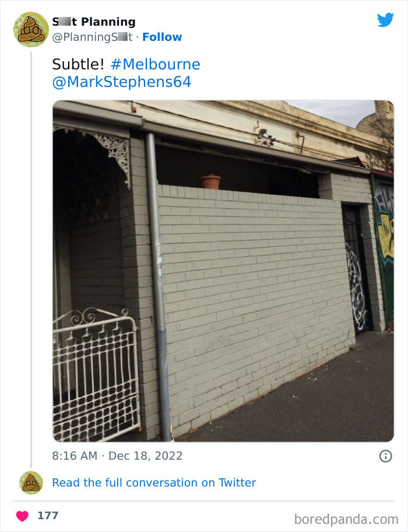Open the painted brick wall photo
The image size is (408, 532).
(x=223, y=271)
